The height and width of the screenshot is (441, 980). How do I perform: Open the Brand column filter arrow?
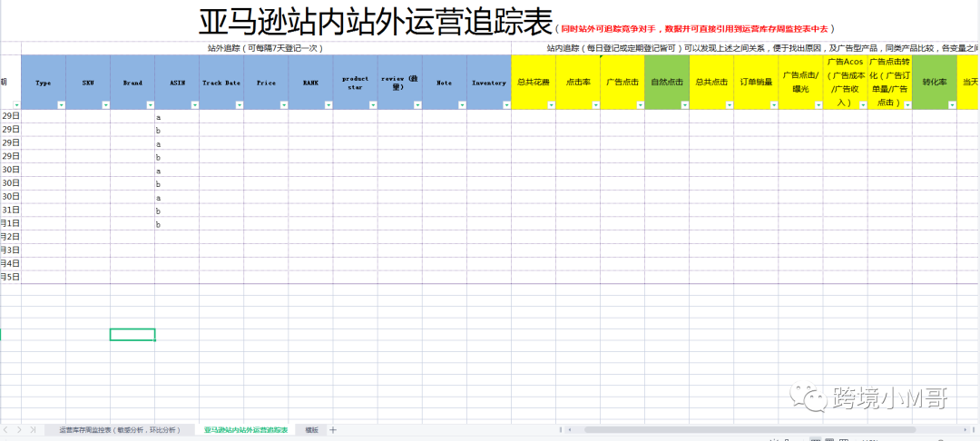point(150,105)
